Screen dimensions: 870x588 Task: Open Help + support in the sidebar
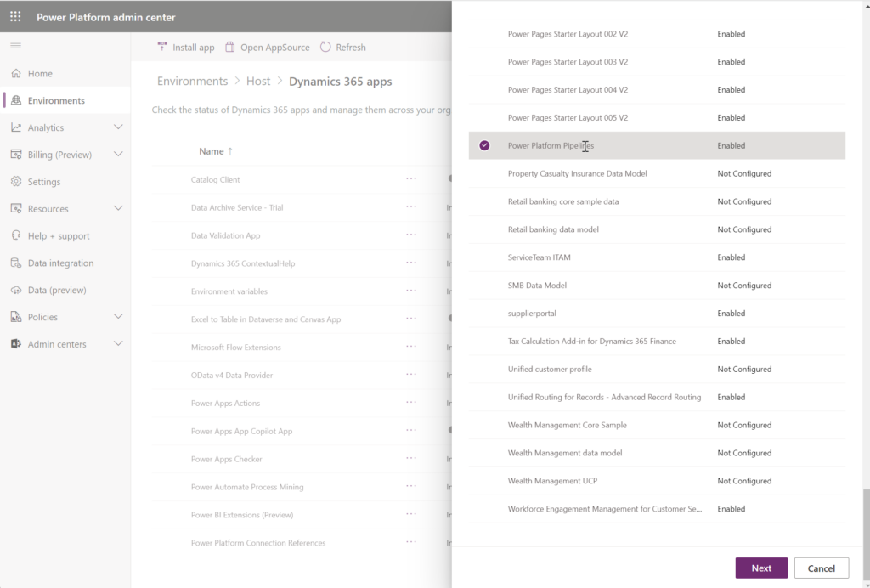tap(65, 235)
